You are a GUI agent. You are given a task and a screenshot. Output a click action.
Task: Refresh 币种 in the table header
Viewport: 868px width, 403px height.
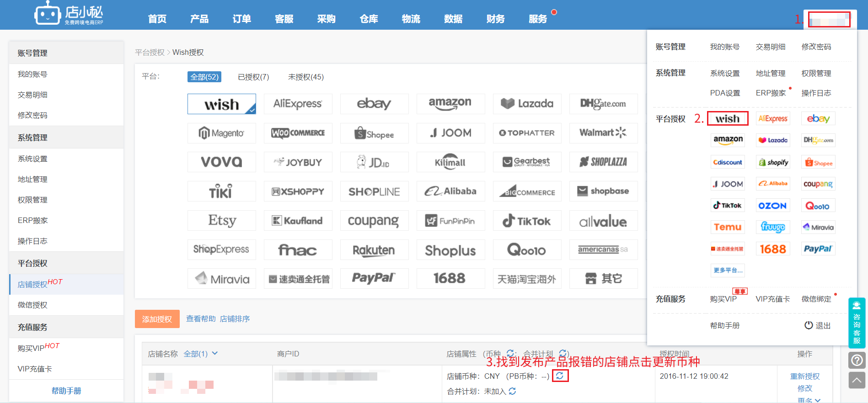click(x=510, y=353)
